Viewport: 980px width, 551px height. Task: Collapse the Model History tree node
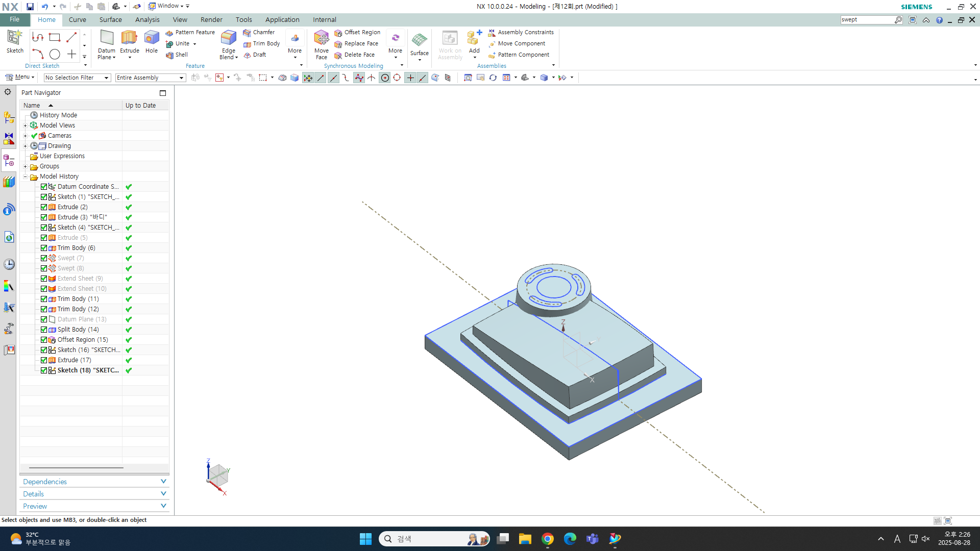(x=25, y=177)
